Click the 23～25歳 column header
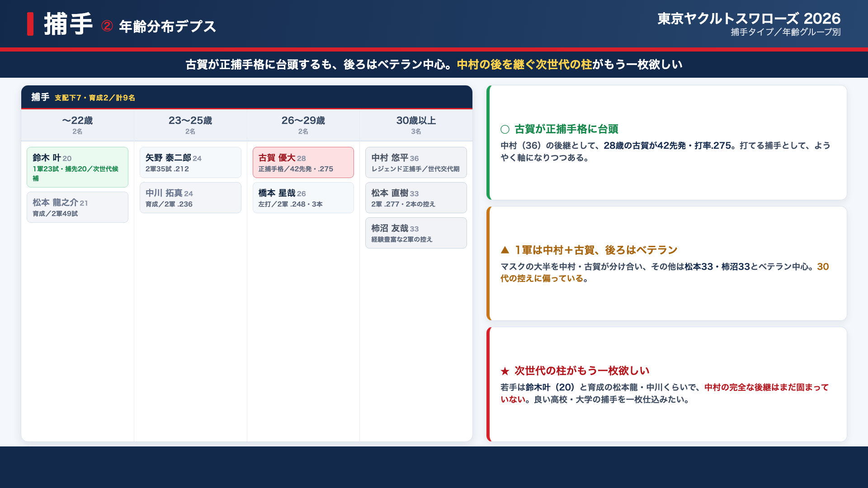 coord(190,125)
